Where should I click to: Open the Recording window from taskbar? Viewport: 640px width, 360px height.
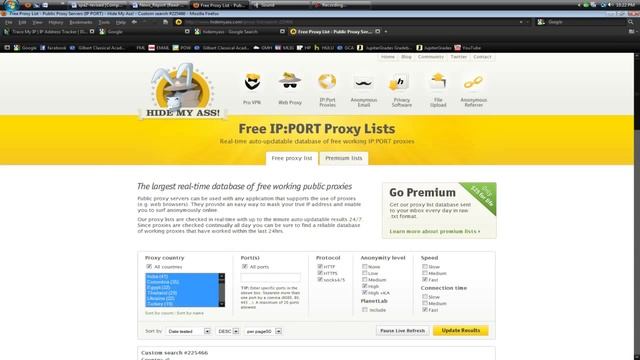click(x=341, y=5)
